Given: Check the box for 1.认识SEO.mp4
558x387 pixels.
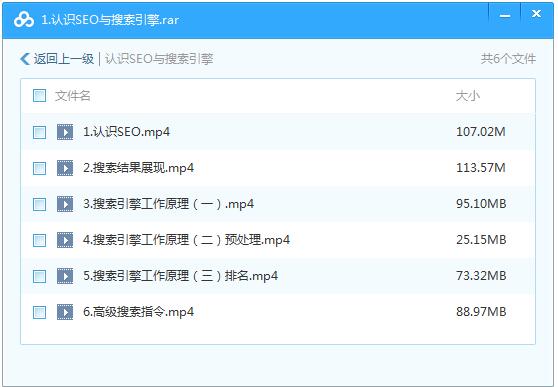Looking at the screenshot, I should [40, 132].
